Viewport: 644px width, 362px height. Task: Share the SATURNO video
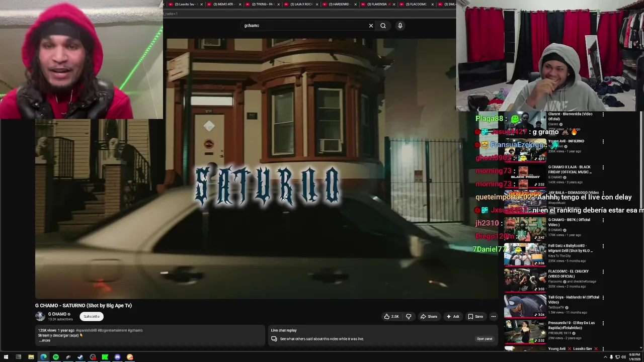(x=429, y=316)
